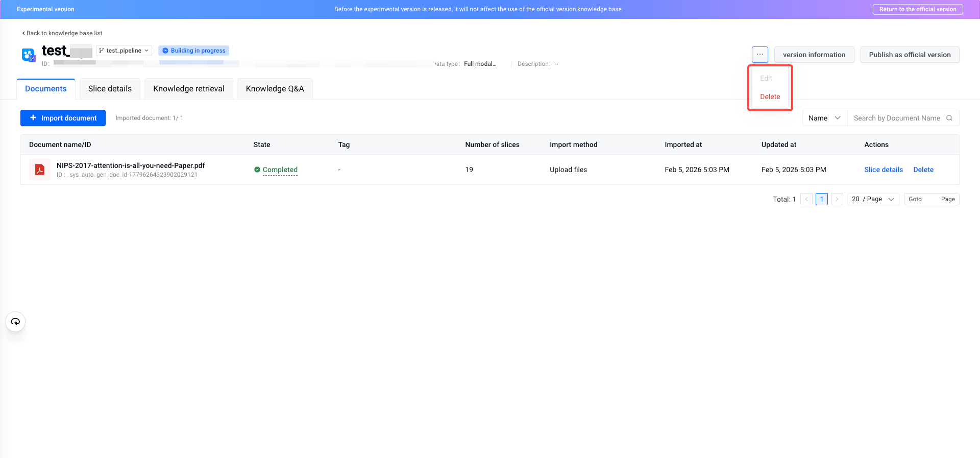Click the Import document button
The image size is (980, 458).
63,118
